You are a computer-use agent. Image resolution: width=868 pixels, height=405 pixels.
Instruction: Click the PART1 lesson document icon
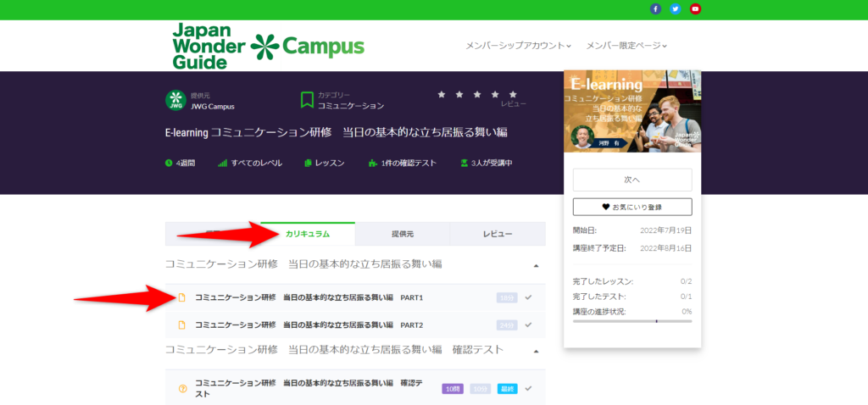point(181,297)
